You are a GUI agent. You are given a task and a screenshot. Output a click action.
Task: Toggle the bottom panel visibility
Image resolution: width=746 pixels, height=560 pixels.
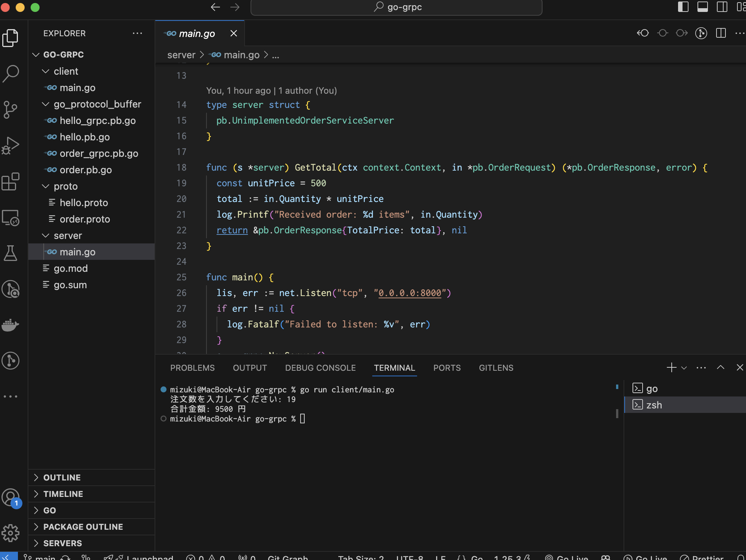pos(702,7)
